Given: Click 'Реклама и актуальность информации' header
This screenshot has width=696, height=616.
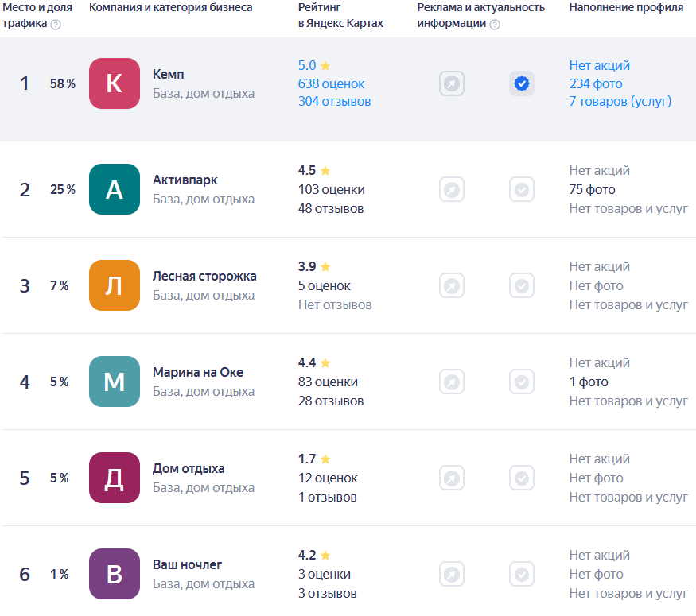Looking at the screenshot, I should [x=480, y=16].
